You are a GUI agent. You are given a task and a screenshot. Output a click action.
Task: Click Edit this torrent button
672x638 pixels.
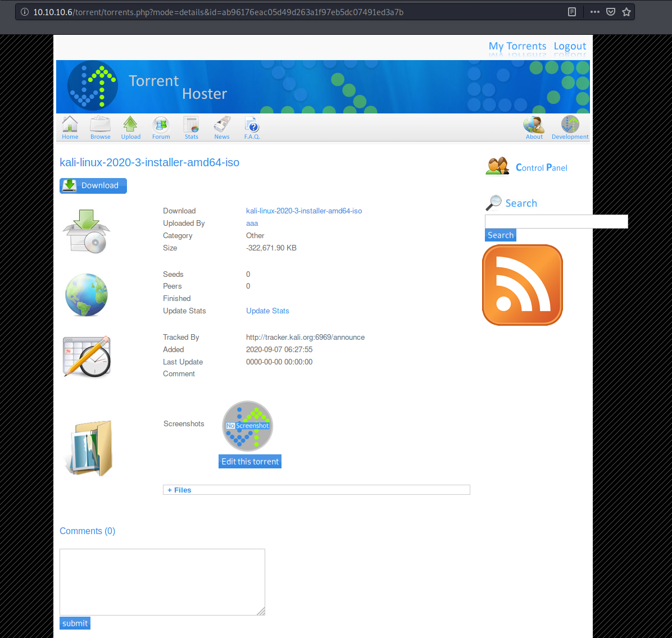point(250,462)
